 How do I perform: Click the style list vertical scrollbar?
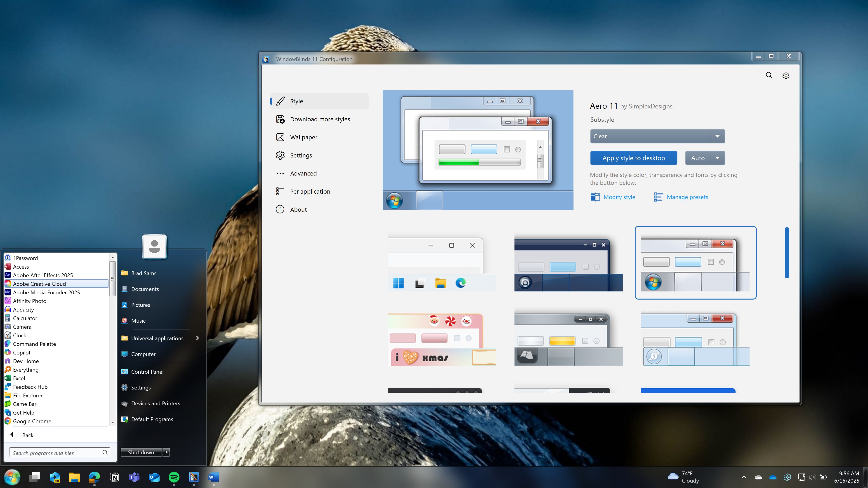[x=787, y=253]
